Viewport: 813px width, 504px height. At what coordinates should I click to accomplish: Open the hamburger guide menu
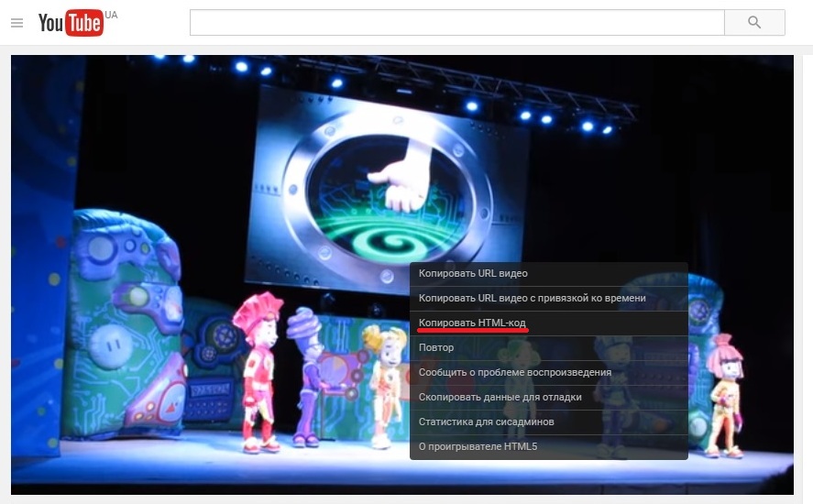click(x=16, y=23)
